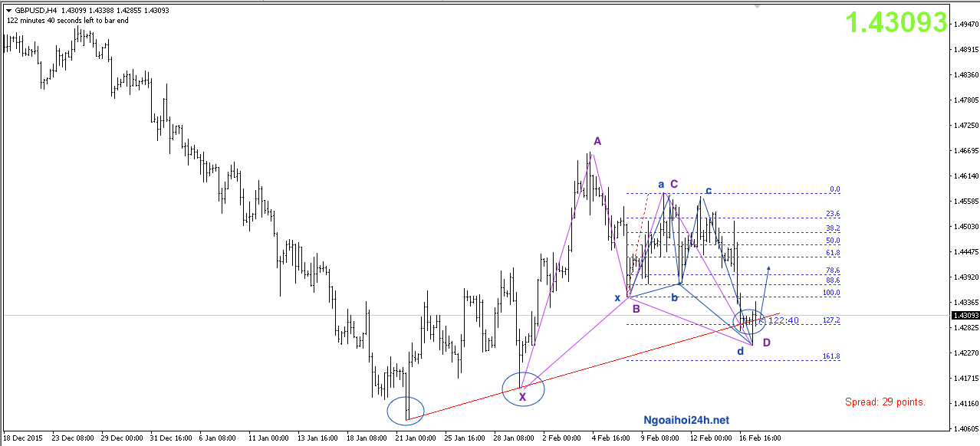Click the 21 Jan 00:00 time axis label
This screenshot has width=980, height=446.
pos(417,438)
